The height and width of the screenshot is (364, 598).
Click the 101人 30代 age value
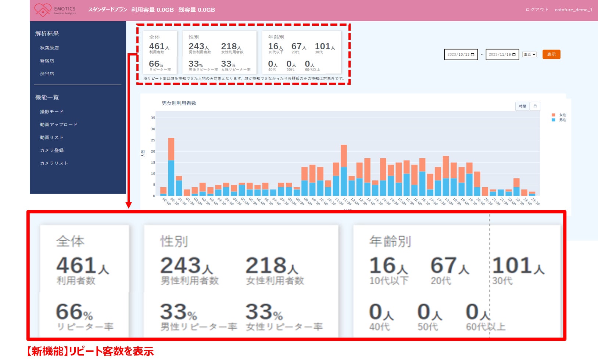[x=325, y=46]
